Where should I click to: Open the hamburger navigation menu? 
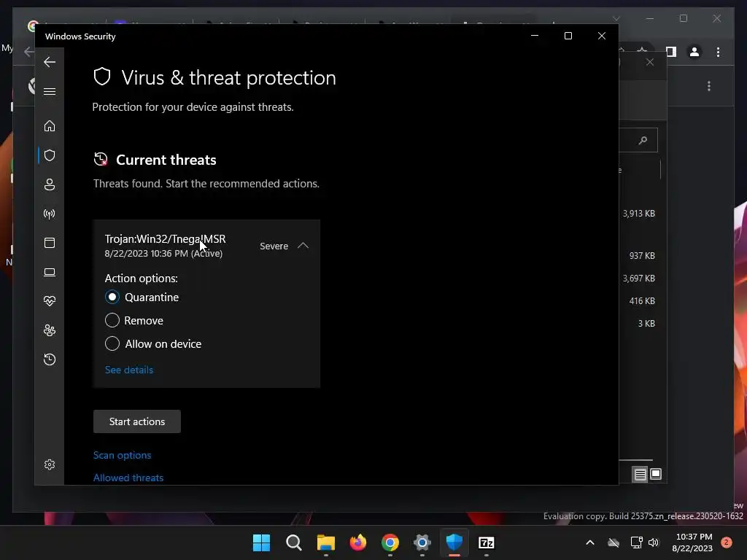click(50, 91)
